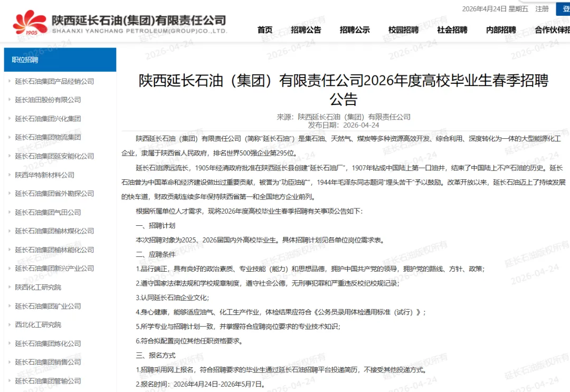Open 西北化工研究院 sidebar item
The height and width of the screenshot is (392, 570).
38,325
